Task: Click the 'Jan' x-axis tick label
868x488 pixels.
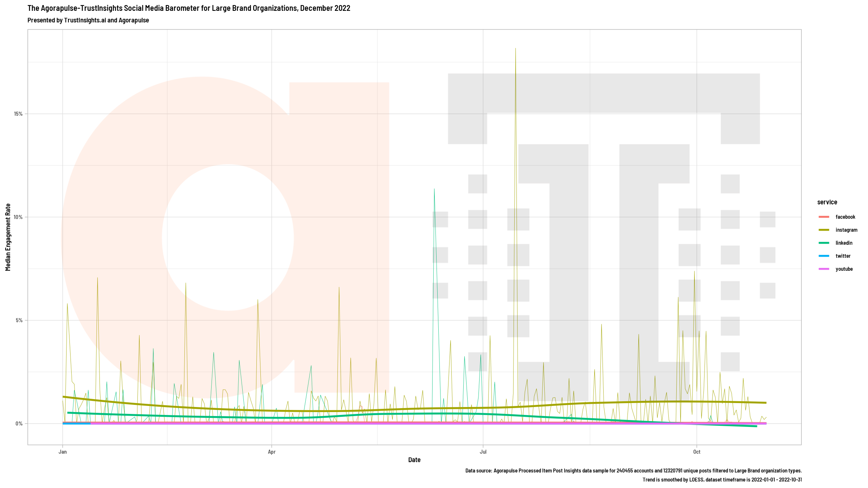Action: tap(63, 452)
